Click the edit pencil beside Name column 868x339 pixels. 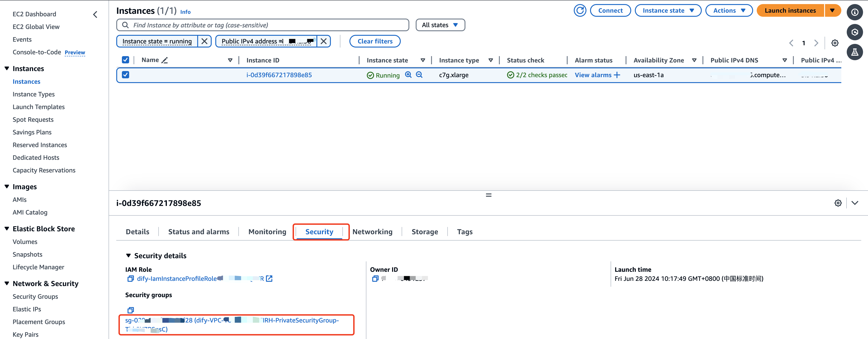(164, 60)
